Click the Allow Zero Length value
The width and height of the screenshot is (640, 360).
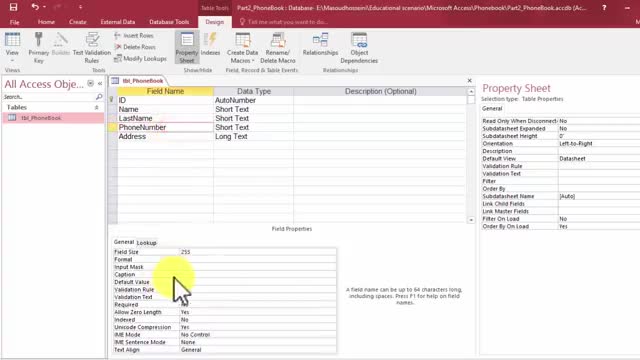pos(258,312)
